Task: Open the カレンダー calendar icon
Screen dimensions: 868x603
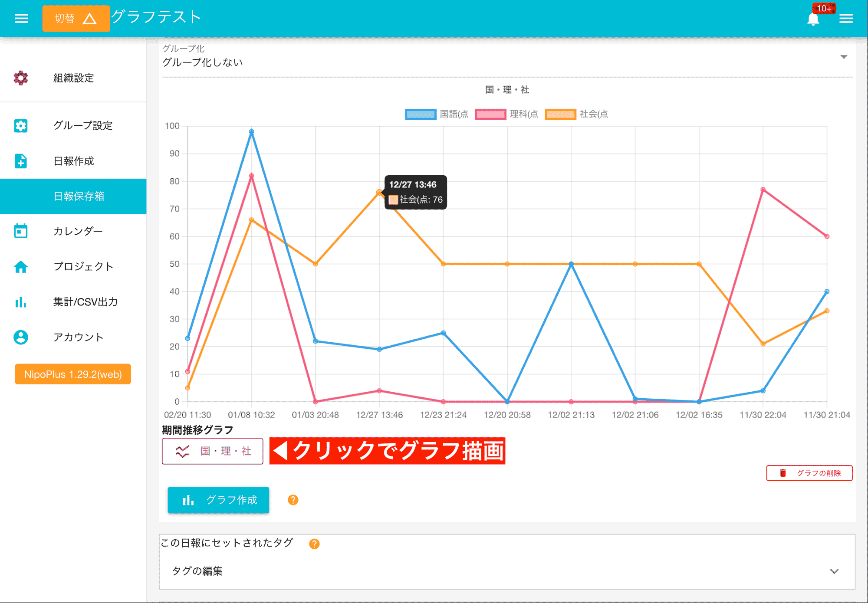Action: pos(21,231)
